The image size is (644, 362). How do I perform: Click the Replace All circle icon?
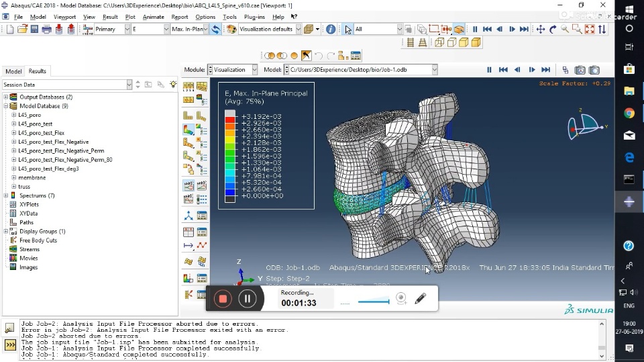(x=294, y=56)
